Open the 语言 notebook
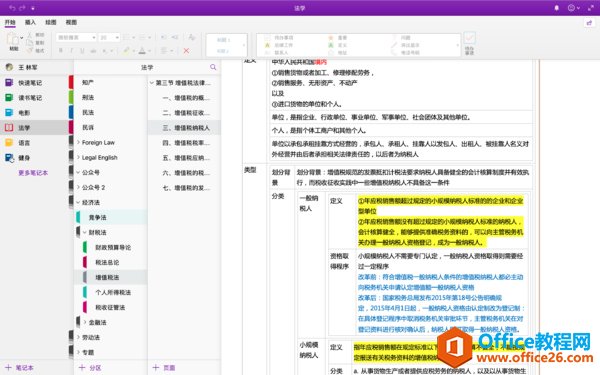This screenshot has width=600, height=375. [34, 143]
